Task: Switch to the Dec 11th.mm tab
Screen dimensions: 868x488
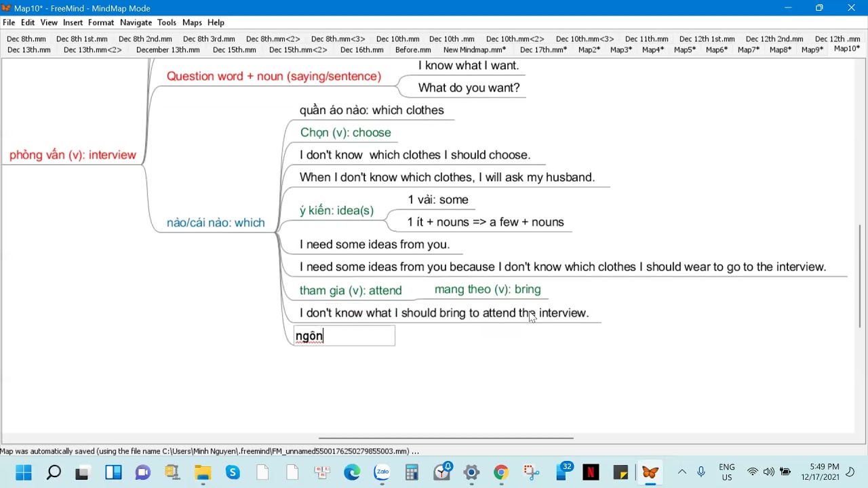Action: tap(646, 39)
